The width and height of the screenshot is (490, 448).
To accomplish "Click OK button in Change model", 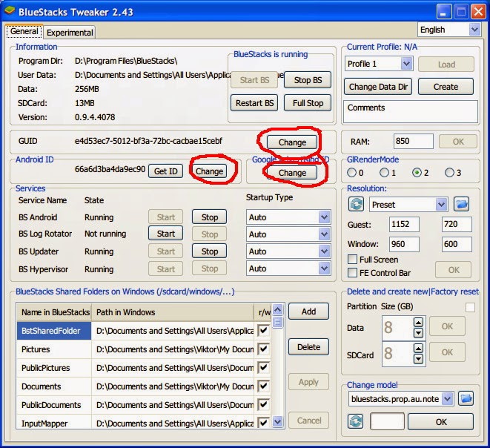I will click(x=440, y=422).
